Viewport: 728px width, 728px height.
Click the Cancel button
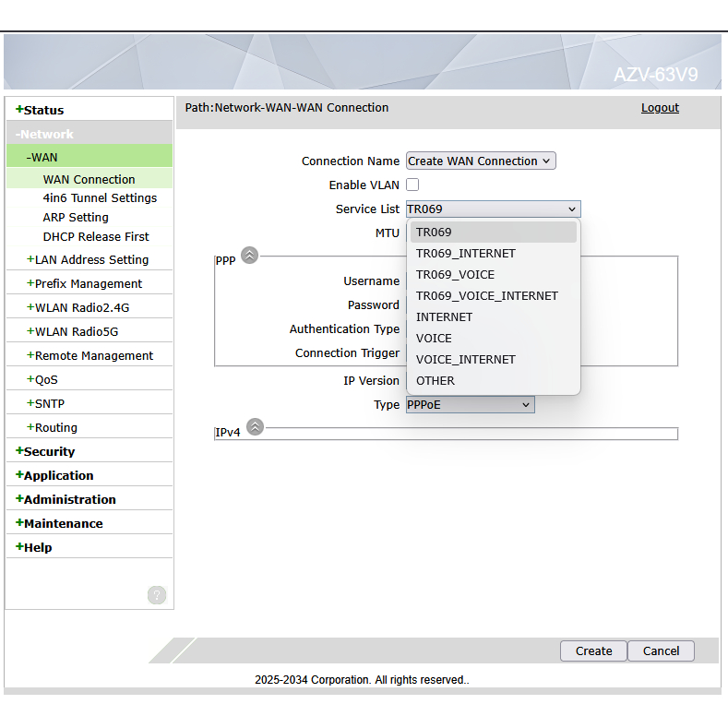point(661,650)
